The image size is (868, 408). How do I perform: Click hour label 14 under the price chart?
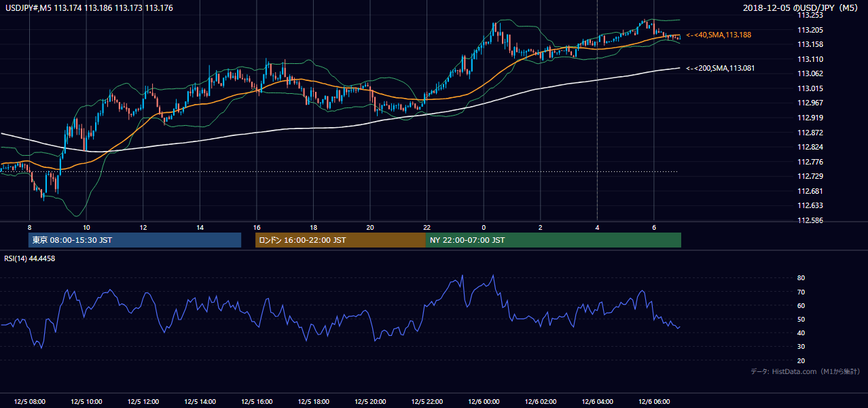pyautogui.click(x=200, y=227)
